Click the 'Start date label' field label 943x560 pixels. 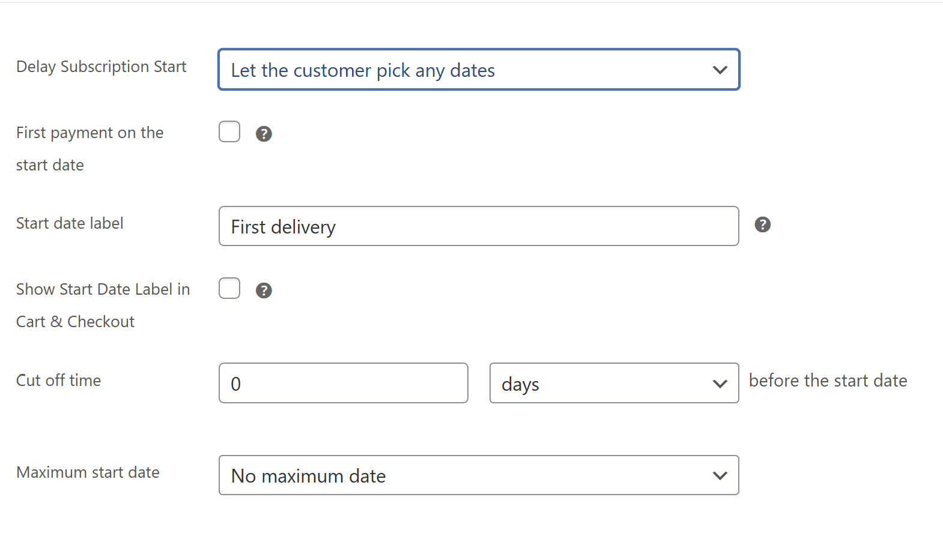coord(70,223)
